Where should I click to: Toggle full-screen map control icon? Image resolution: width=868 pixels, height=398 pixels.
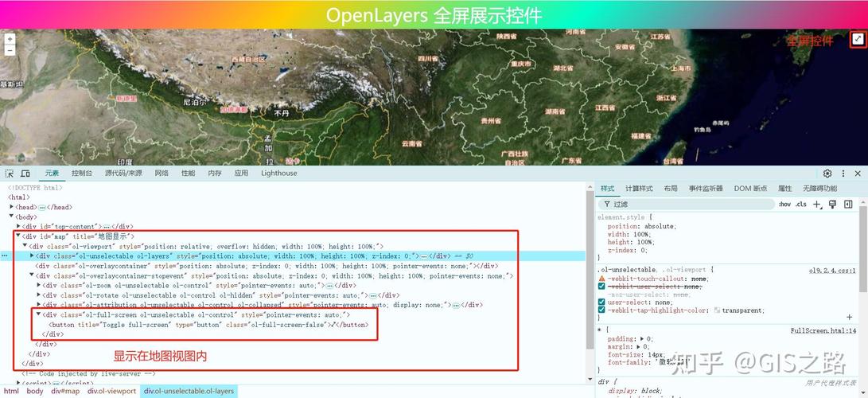click(x=858, y=39)
